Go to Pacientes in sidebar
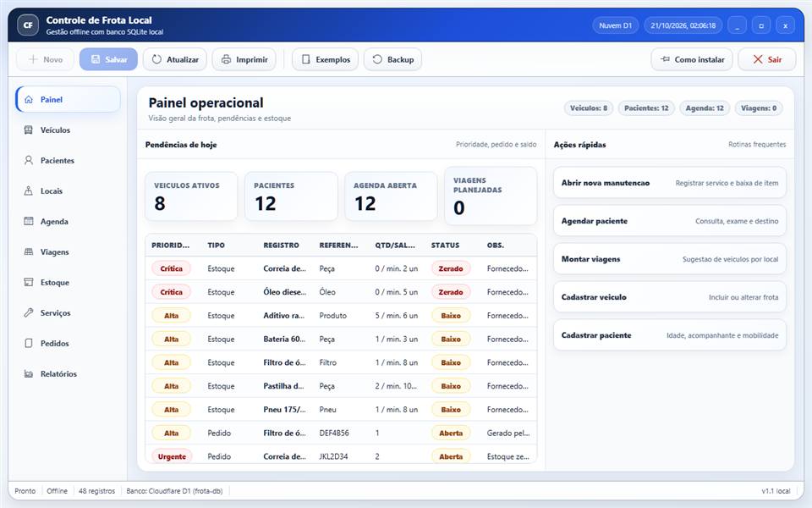Screen dimensions: 812x508 click(x=68, y=160)
